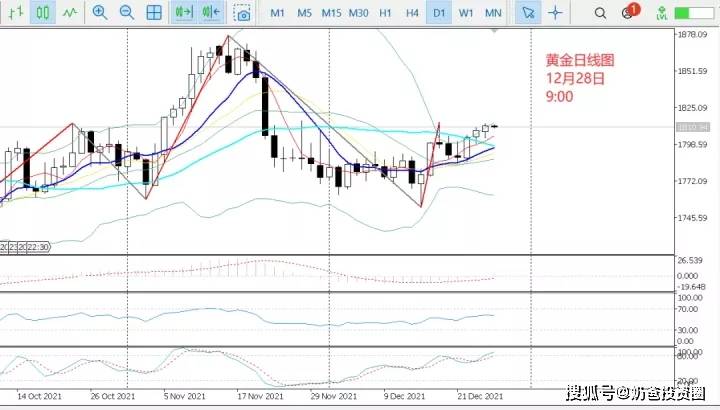Image resolution: width=720 pixels, height=410 pixels.
Task: Click the LVL connection status icon
Action: coord(662,13)
